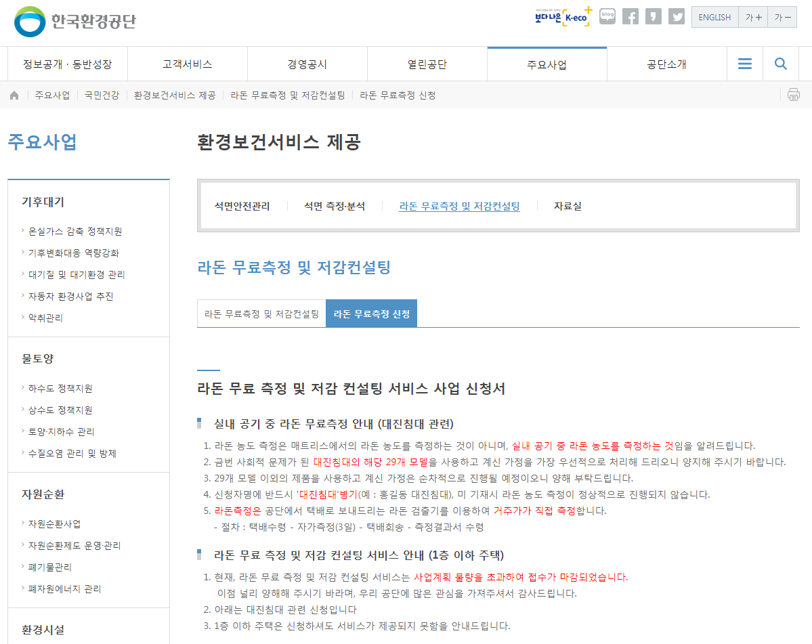Open the Facebook icon link
The height and width of the screenshot is (644, 812).
[631, 16]
